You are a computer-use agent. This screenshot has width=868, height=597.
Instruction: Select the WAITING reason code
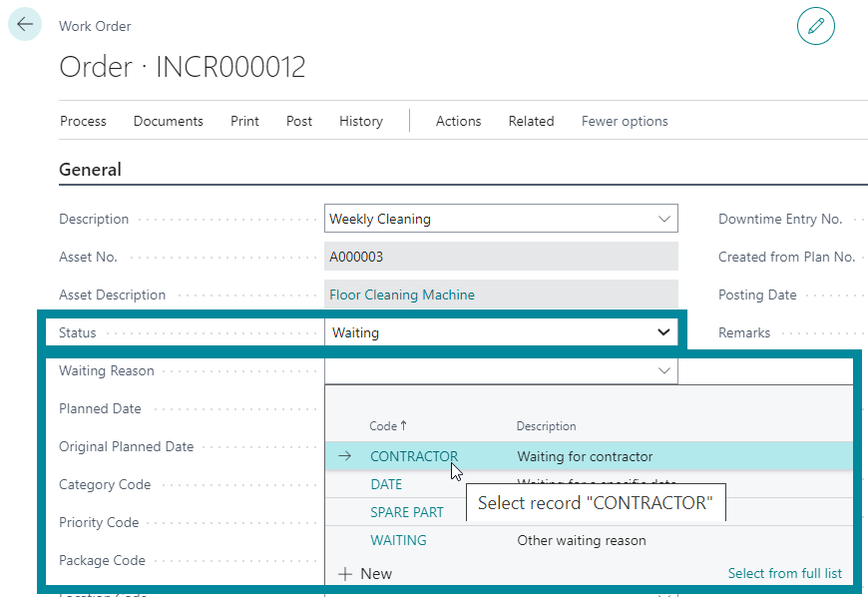pyautogui.click(x=398, y=540)
